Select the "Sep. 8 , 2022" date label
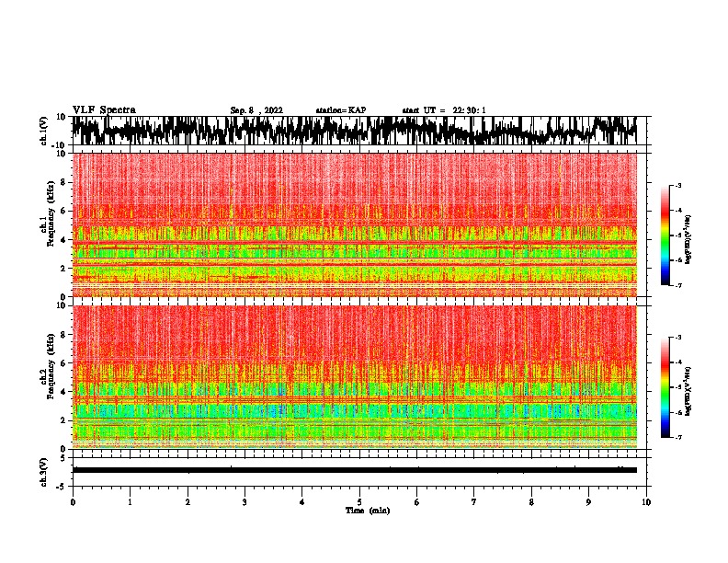 point(256,110)
